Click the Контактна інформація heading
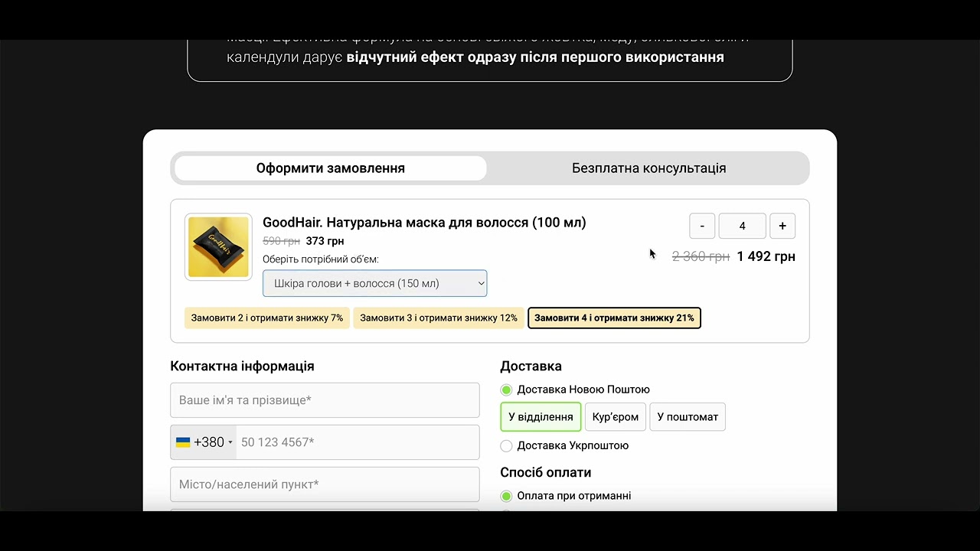Screen dimensions: 980x551 242,367
